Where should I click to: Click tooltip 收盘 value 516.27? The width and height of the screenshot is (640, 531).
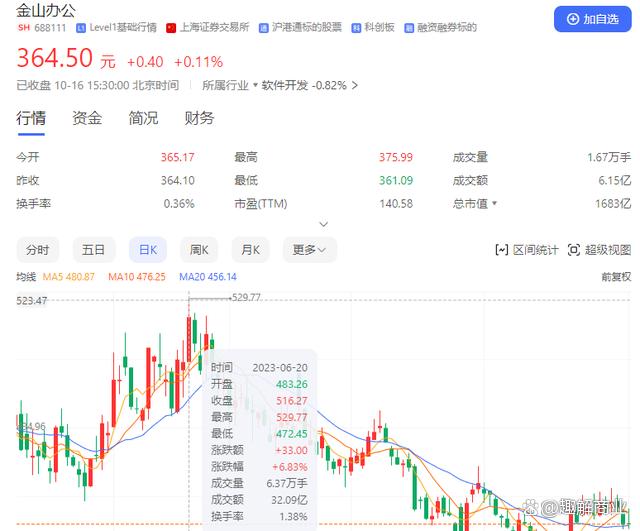[292, 401]
